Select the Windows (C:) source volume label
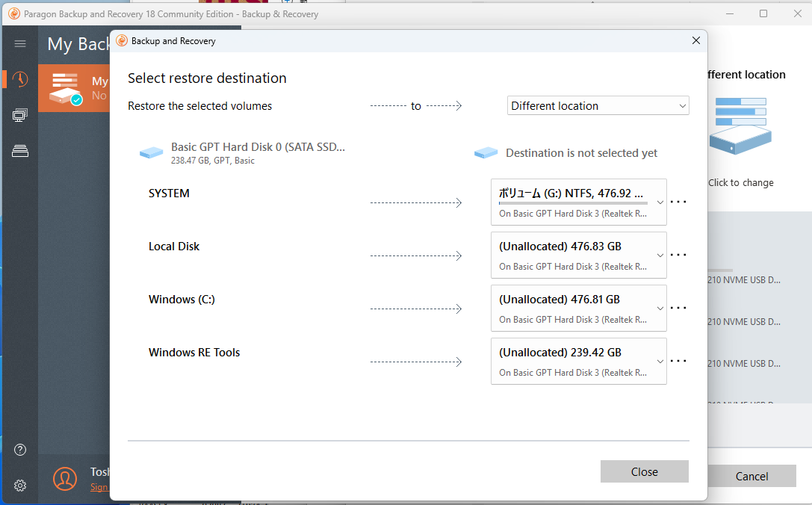 click(182, 300)
